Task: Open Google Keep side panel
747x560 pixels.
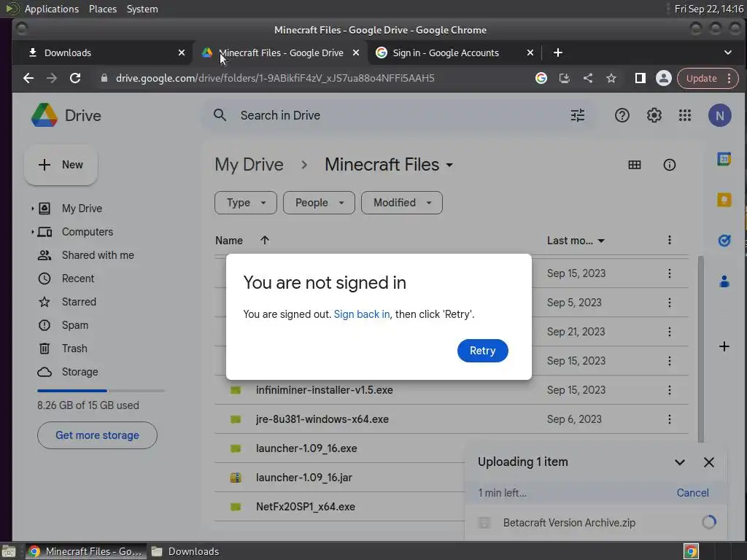Action: [x=724, y=200]
